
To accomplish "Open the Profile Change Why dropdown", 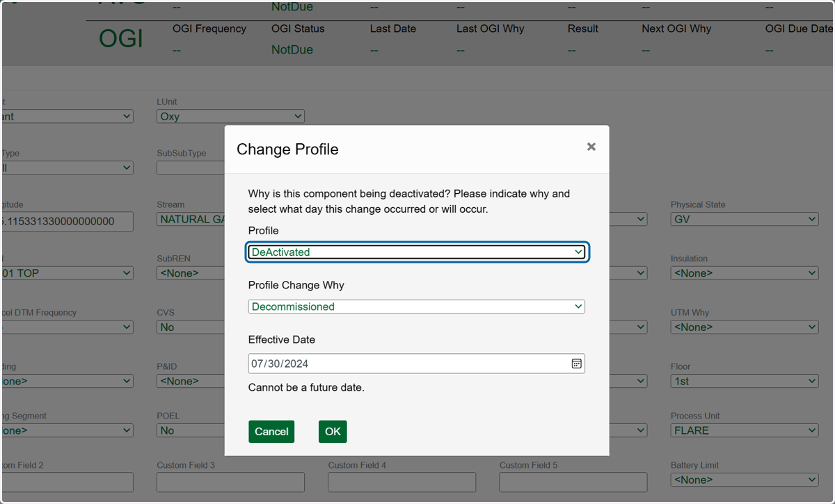I will click(x=417, y=307).
